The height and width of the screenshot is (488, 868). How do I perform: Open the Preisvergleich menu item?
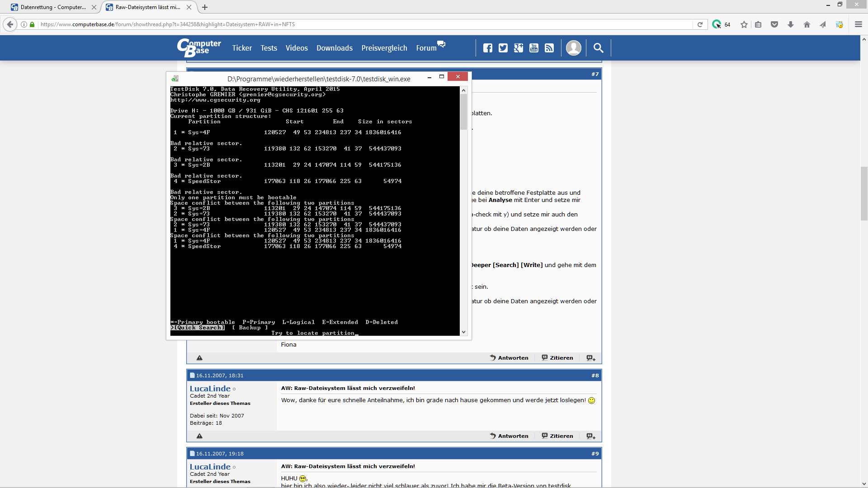click(x=384, y=48)
